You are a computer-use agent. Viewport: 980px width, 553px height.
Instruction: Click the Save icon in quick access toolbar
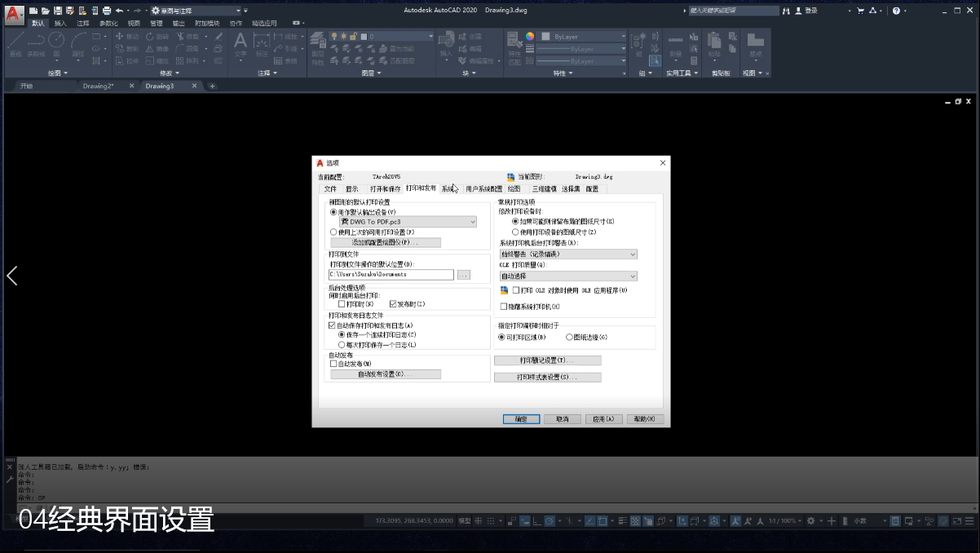57,11
